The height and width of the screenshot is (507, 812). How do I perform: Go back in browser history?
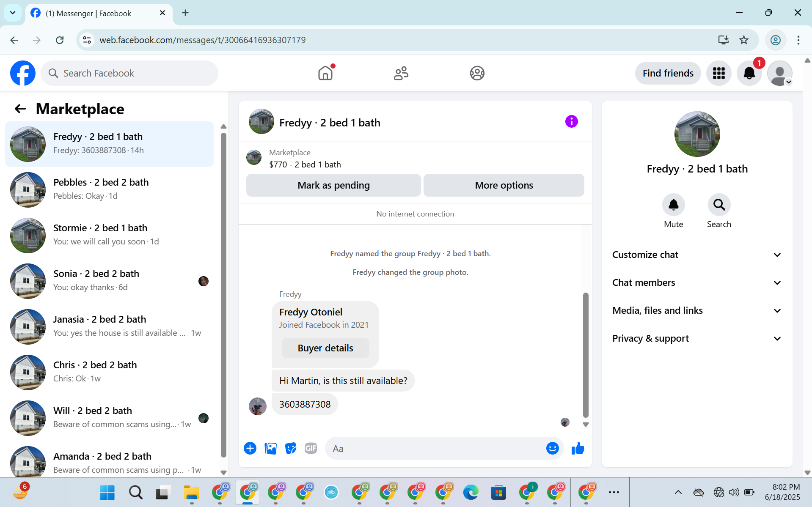[x=14, y=40]
